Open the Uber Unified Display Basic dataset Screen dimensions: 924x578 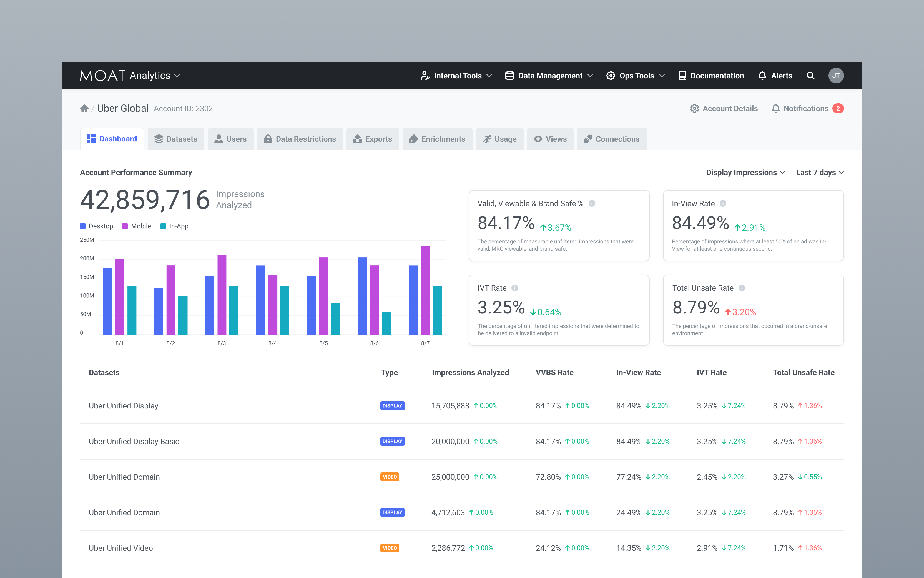point(134,441)
